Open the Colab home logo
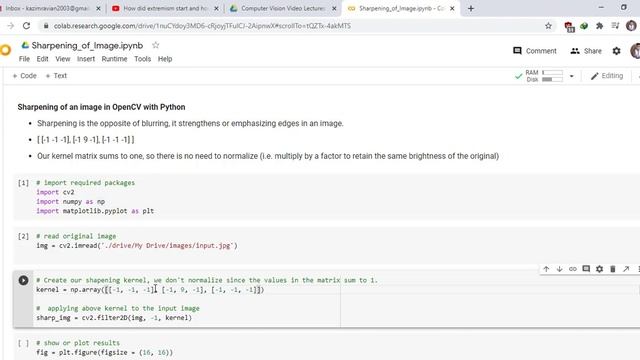The image size is (640, 360). pos(5,50)
